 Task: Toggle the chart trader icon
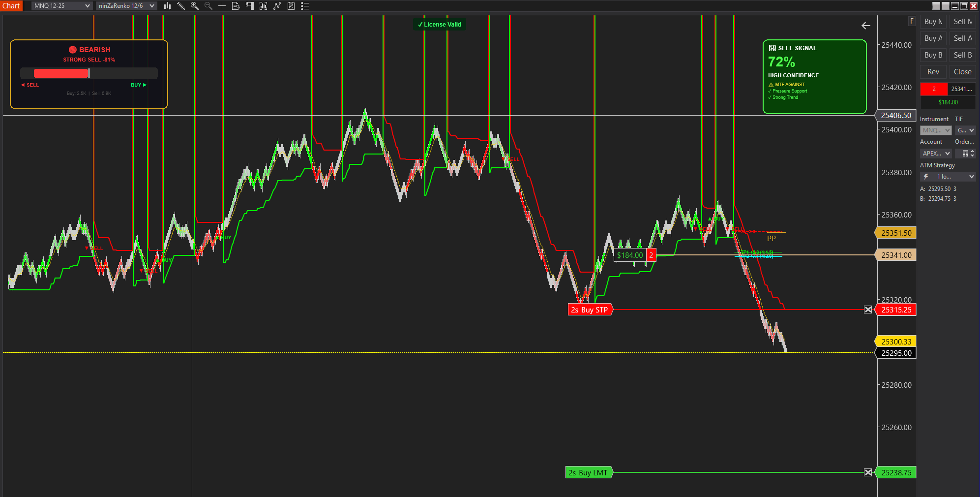[x=250, y=6]
